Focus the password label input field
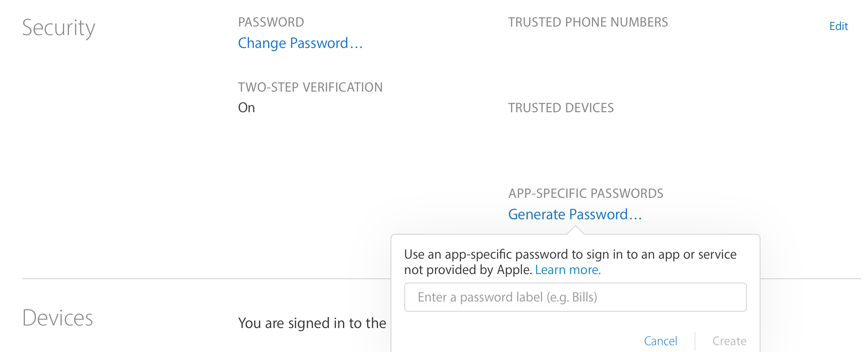 575,297
